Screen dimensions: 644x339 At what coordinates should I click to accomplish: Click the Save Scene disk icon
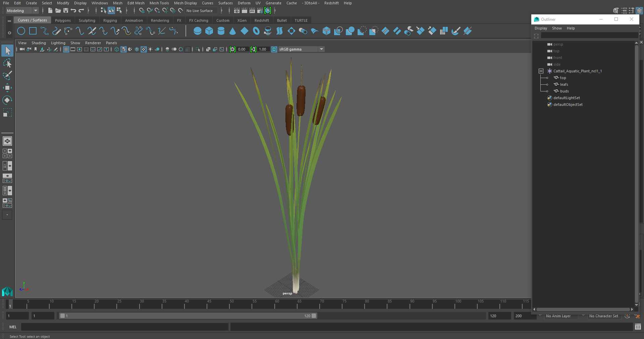click(x=66, y=11)
